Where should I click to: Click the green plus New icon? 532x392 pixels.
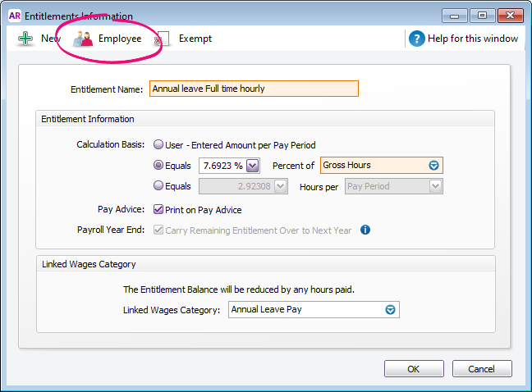tap(25, 39)
